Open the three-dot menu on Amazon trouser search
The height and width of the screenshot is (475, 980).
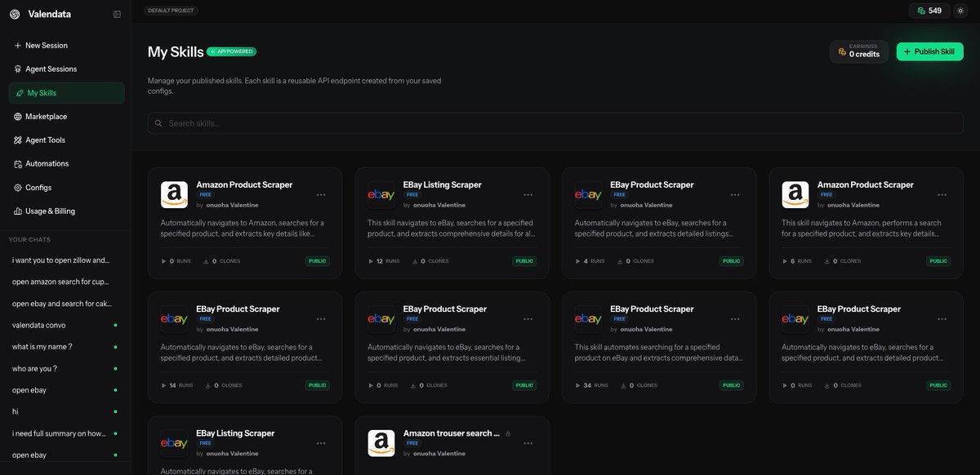pos(528,443)
